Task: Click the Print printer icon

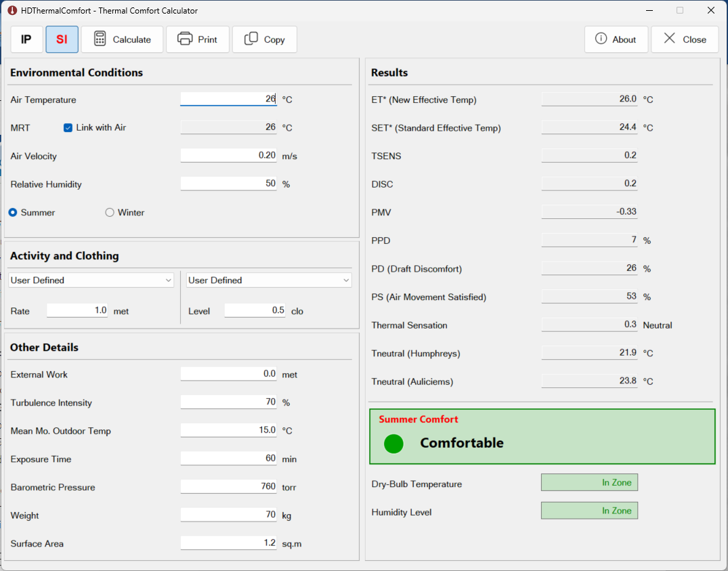Action: click(185, 39)
